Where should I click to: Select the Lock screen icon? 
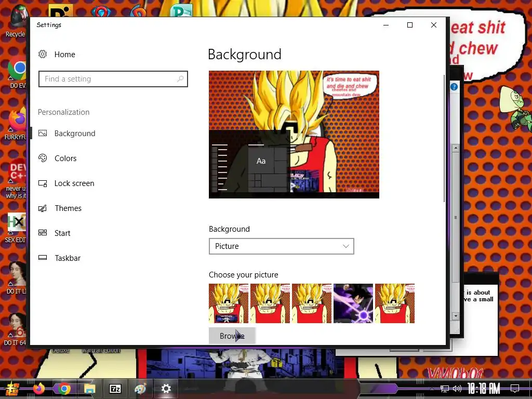tap(43, 183)
